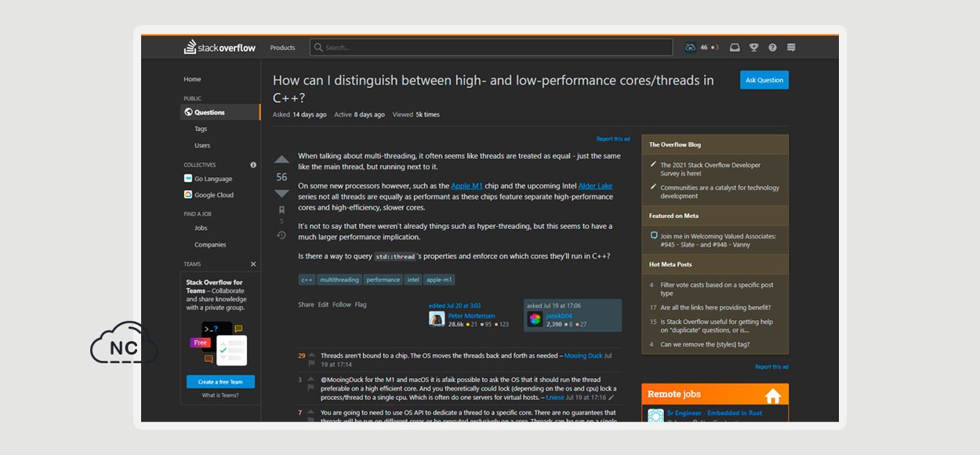Click 'Report this ad' below the sidebar
The height and width of the screenshot is (455, 980).
(771, 366)
